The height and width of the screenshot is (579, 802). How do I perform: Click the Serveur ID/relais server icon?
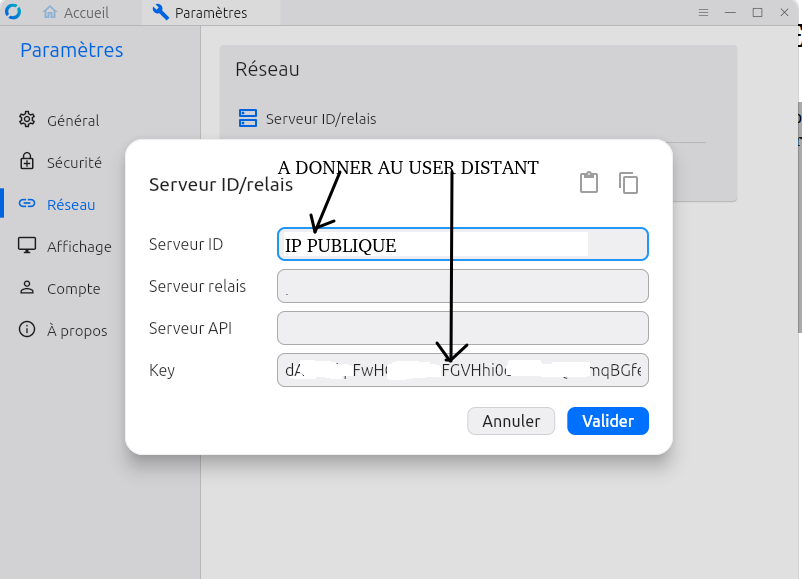coord(248,118)
